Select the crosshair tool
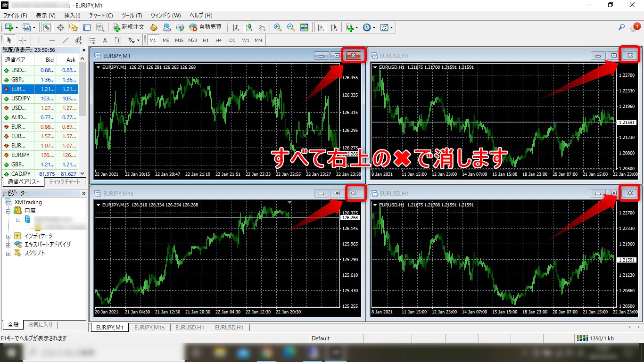 point(22,40)
